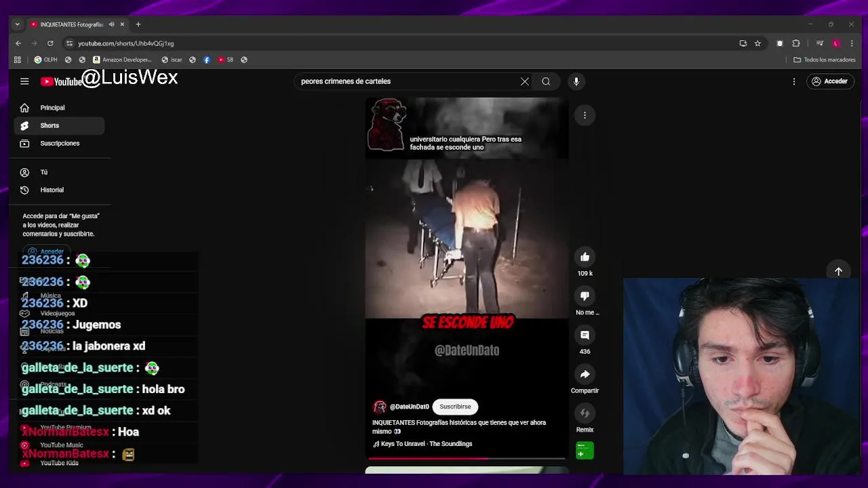The height and width of the screenshot is (488, 868).
Task: Dislike the short with thumbs down
Action: [x=585, y=296]
